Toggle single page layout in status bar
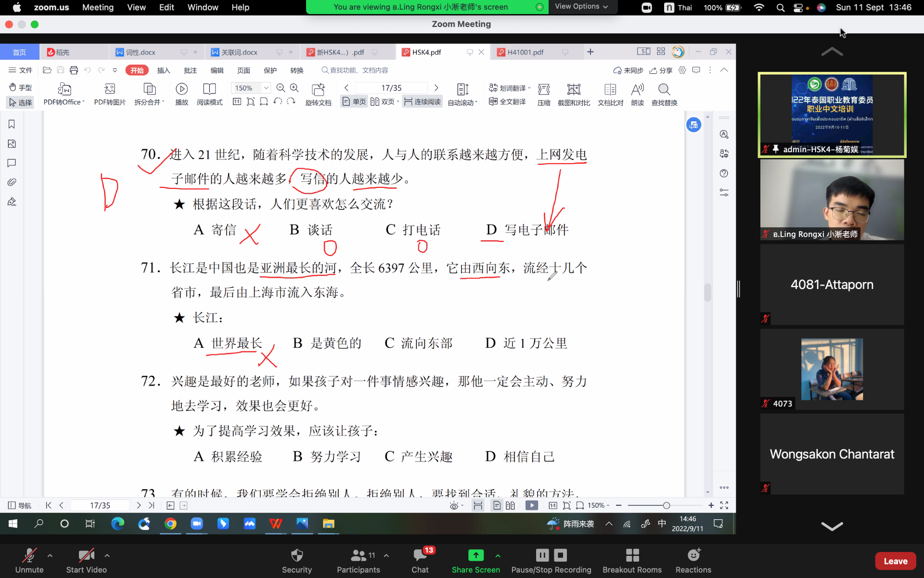The image size is (924, 578). (497, 505)
